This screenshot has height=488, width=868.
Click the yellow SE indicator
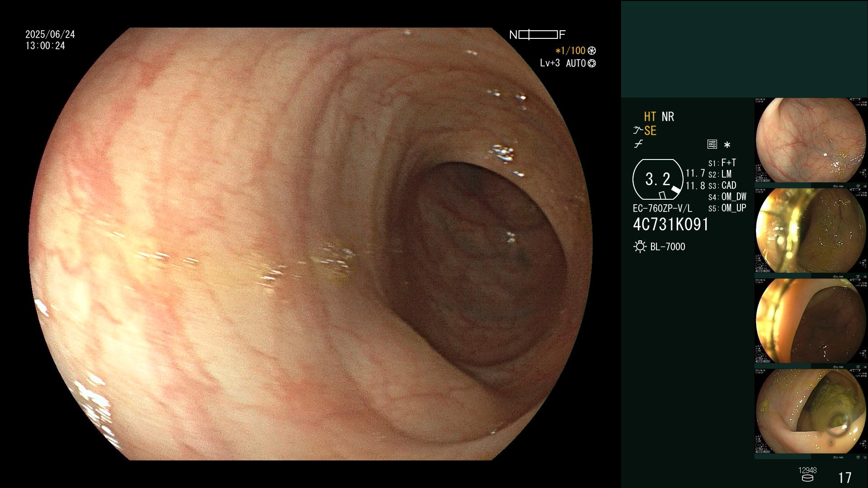pyautogui.click(x=650, y=131)
